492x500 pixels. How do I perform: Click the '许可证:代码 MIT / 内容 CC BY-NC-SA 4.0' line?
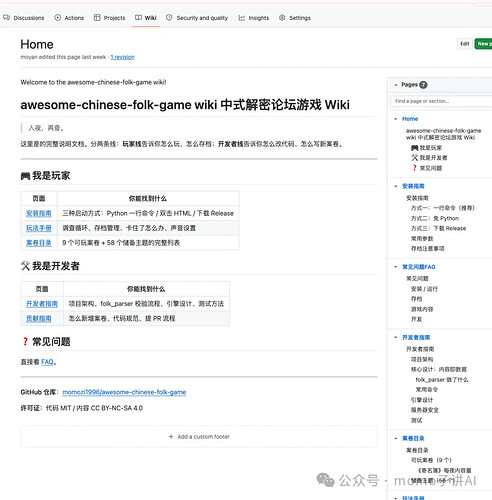[82, 408]
